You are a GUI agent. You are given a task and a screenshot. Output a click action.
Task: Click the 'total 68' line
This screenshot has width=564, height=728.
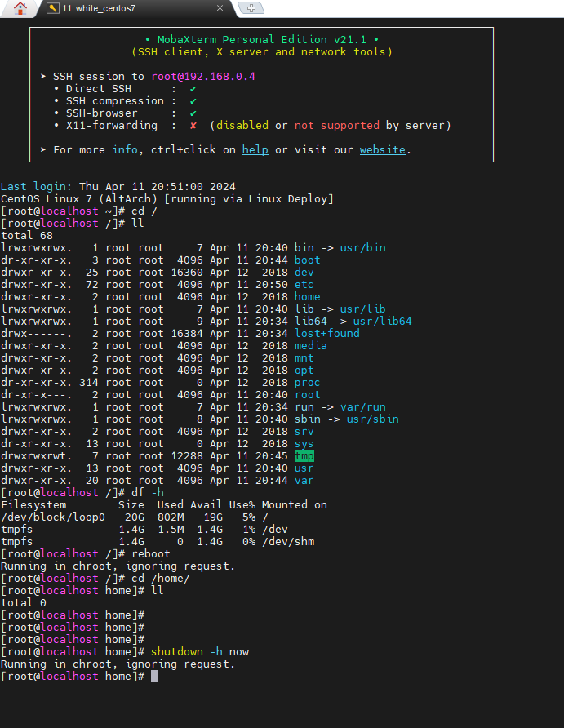click(27, 236)
